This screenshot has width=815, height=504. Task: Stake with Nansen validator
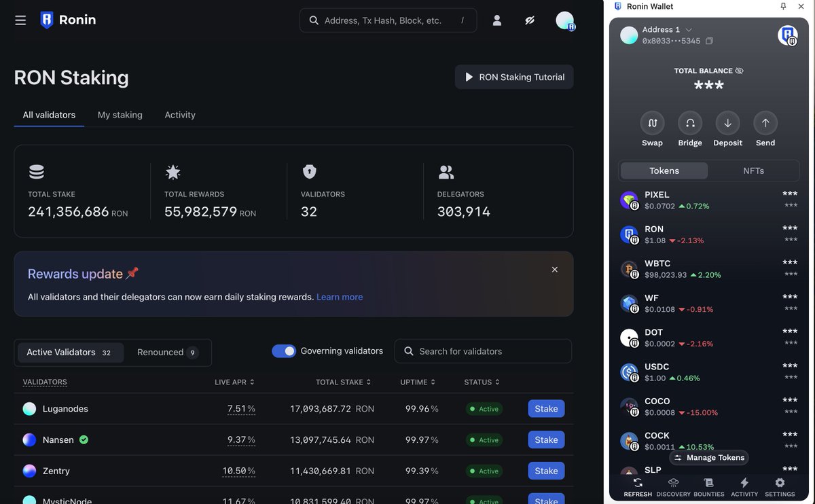tap(546, 440)
